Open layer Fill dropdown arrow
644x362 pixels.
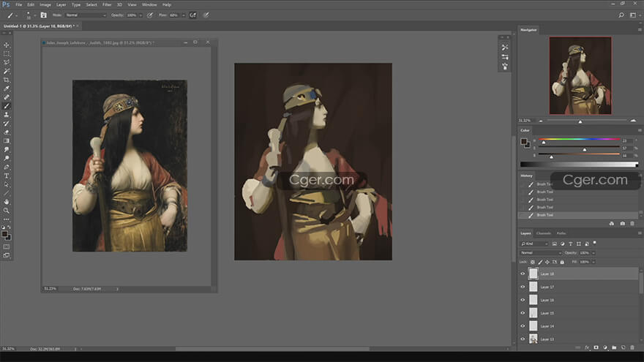pyautogui.click(x=594, y=262)
